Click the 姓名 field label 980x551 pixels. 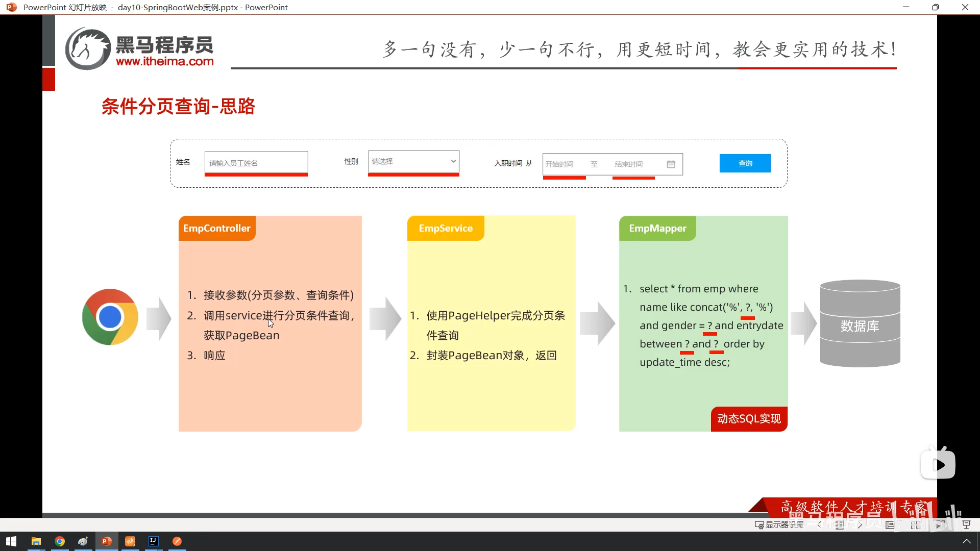183,162
